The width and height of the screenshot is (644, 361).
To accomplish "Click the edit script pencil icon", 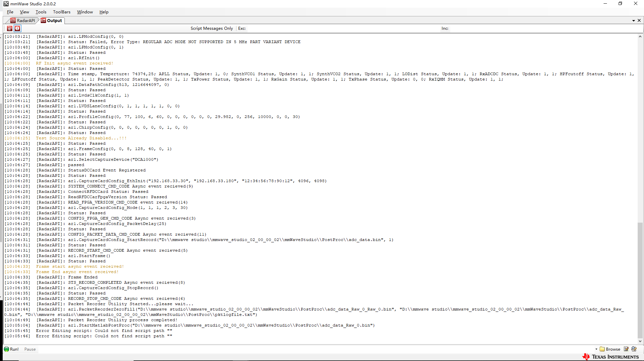I will (626, 349).
